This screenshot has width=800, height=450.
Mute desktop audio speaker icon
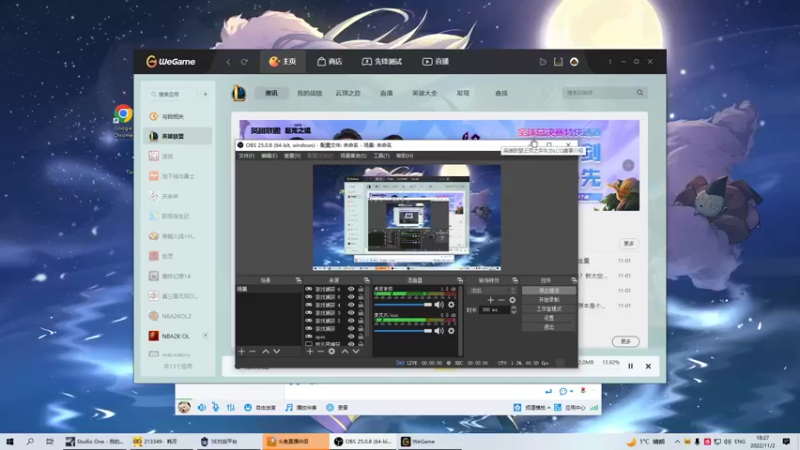[x=439, y=305]
